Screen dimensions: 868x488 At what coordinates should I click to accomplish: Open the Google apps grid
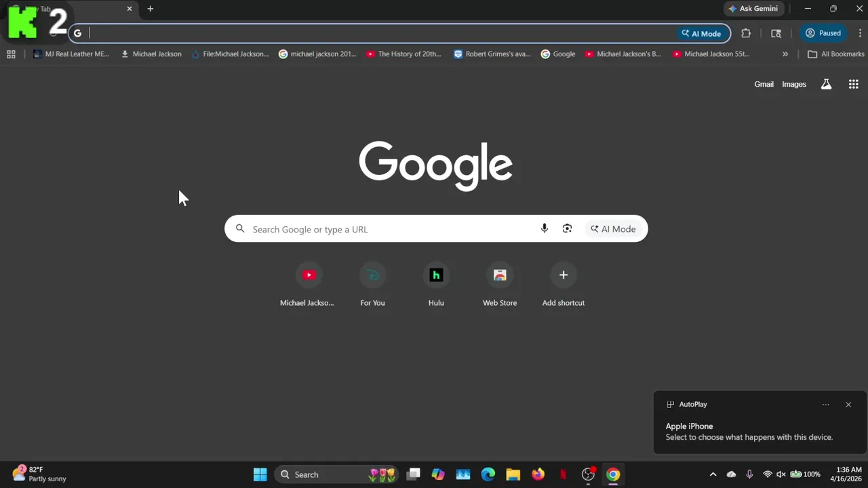pos(854,84)
